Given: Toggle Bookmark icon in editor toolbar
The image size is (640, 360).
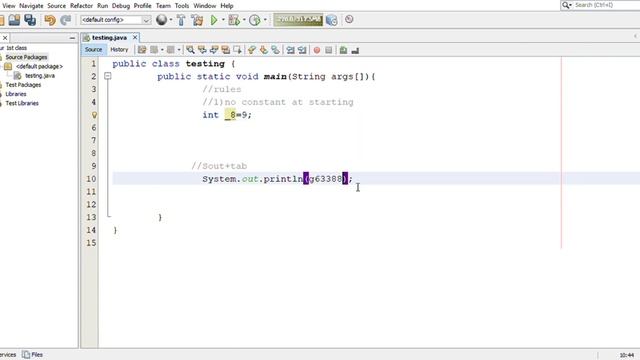Looking at the screenshot, I should [276, 50].
